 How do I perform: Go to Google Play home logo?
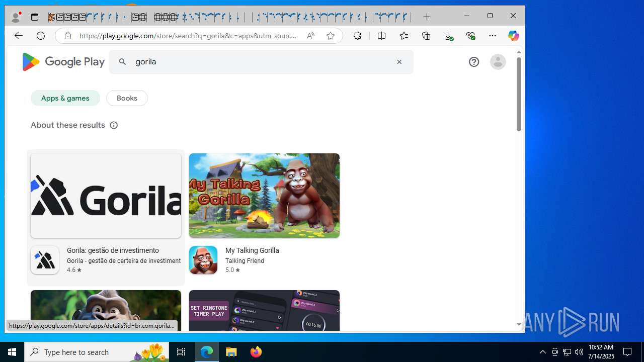point(63,62)
